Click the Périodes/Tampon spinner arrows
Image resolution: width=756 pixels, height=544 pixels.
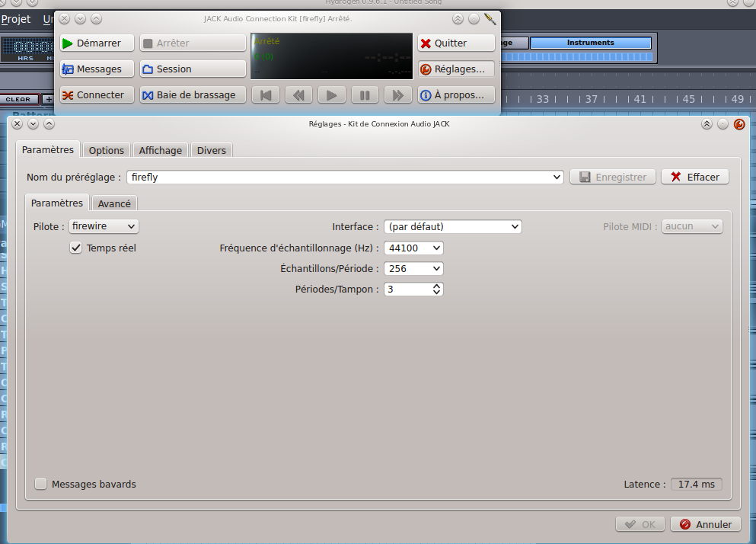(437, 289)
